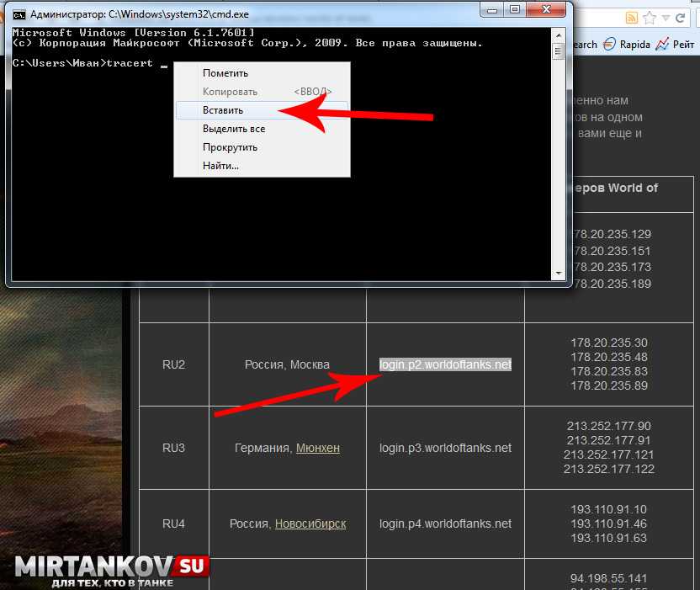The image size is (700, 590).
Task: Follow the Мюнхен link
Action: click(318, 448)
